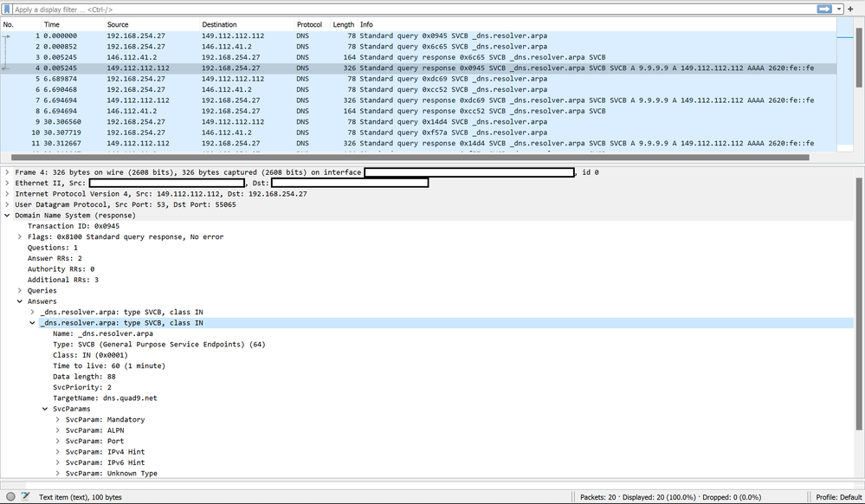Select packet 10 query 0xf57a
Image resolution: width=865 pixels, height=504 pixels.
(x=419, y=132)
